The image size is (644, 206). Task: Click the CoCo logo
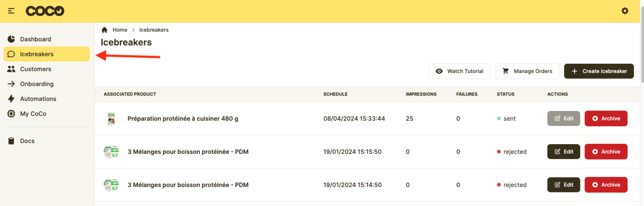(x=45, y=11)
